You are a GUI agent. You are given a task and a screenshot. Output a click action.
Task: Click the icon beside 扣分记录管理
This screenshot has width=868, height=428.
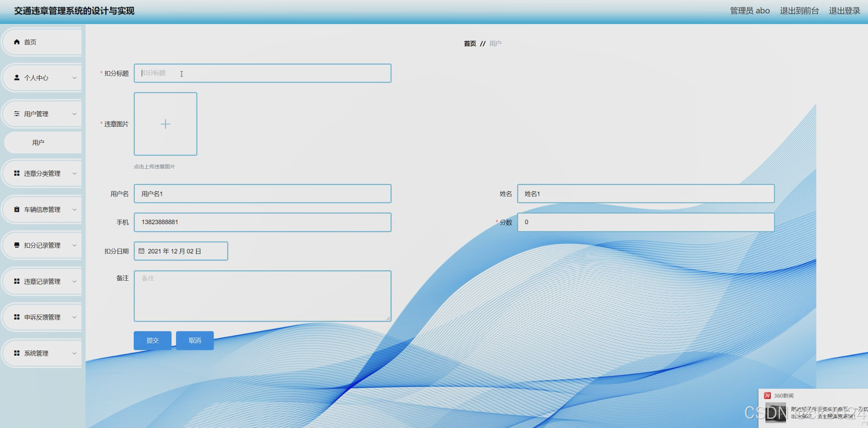pos(17,245)
